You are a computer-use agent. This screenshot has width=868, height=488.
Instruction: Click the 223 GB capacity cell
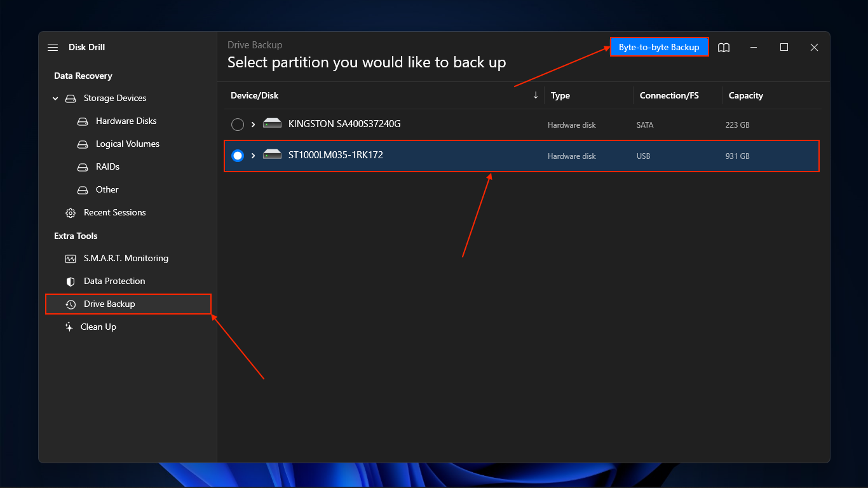[738, 125]
